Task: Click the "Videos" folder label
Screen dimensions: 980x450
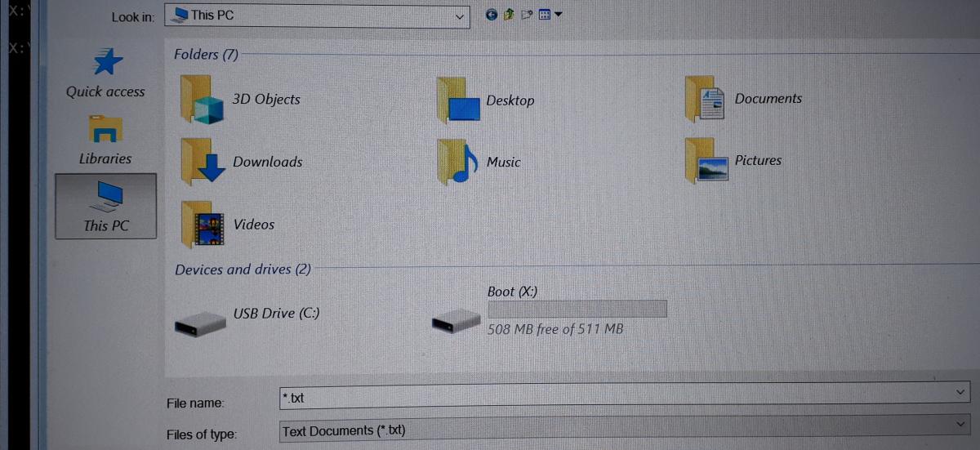Action: tap(254, 225)
